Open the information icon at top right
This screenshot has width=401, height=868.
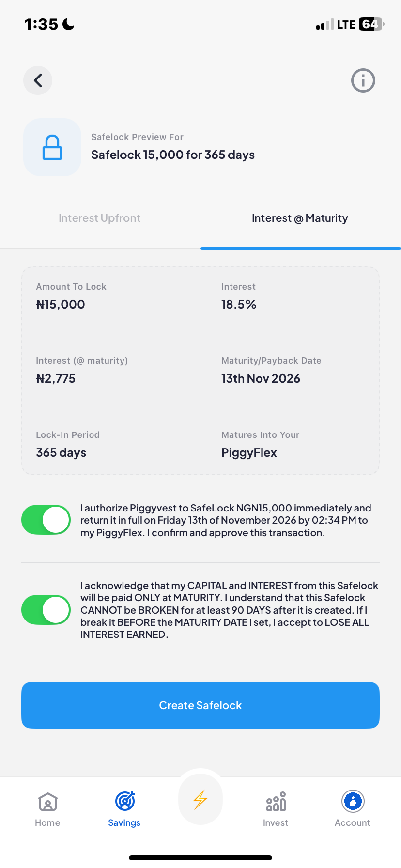[x=363, y=80]
